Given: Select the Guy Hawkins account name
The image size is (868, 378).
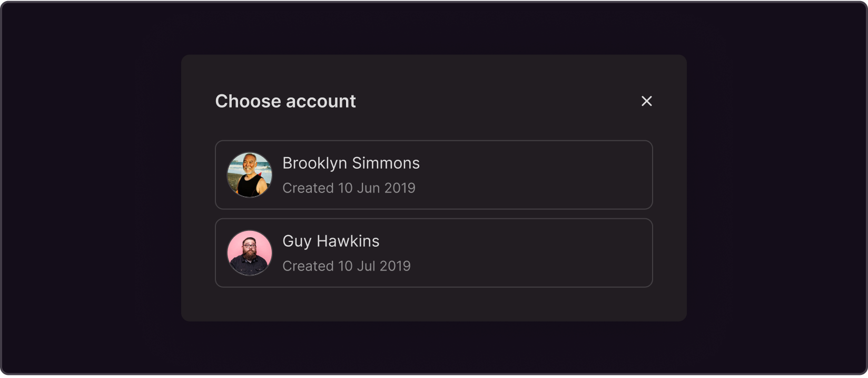Looking at the screenshot, I should click(x=331, y=241).
